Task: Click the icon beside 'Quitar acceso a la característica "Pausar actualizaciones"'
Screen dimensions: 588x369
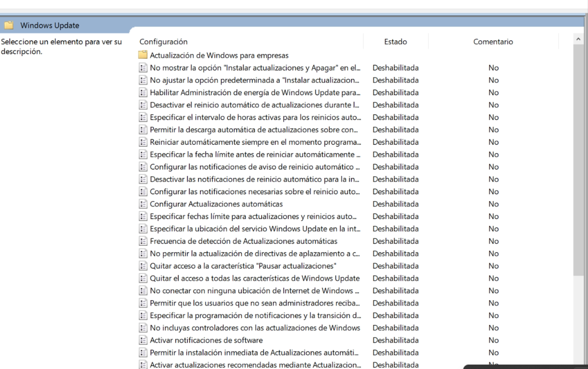Action: pyautogui.click(x=144, y=266)
